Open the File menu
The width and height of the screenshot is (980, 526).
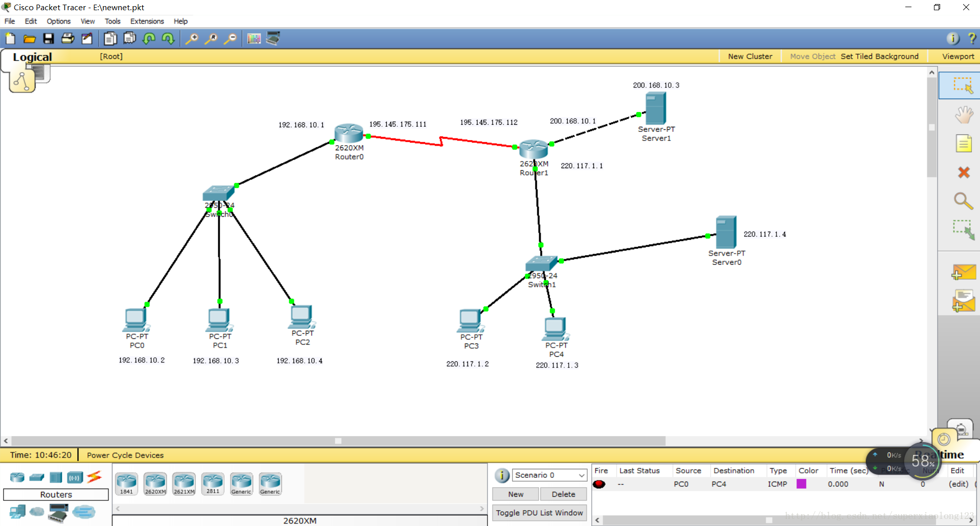[10, 21]
